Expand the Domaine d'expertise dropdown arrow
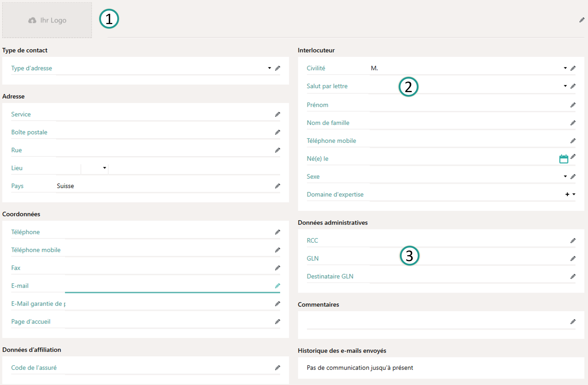 pos(574,194)
